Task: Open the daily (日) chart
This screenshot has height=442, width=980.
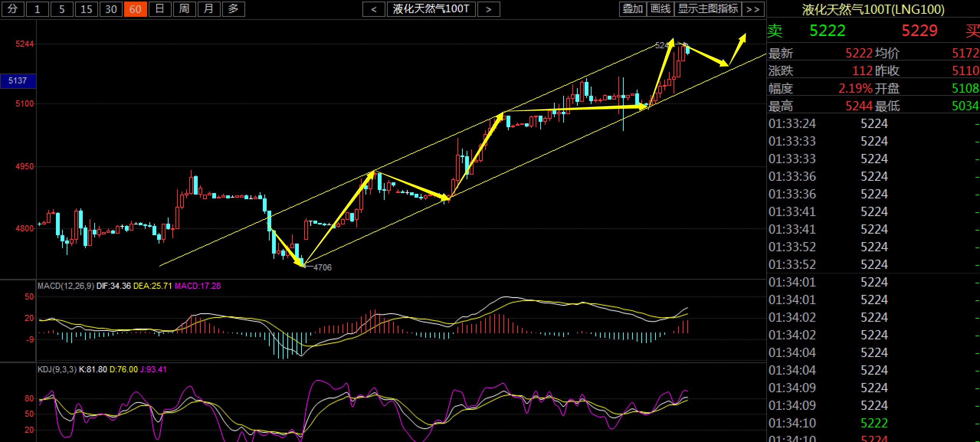Action: [160, 9]
